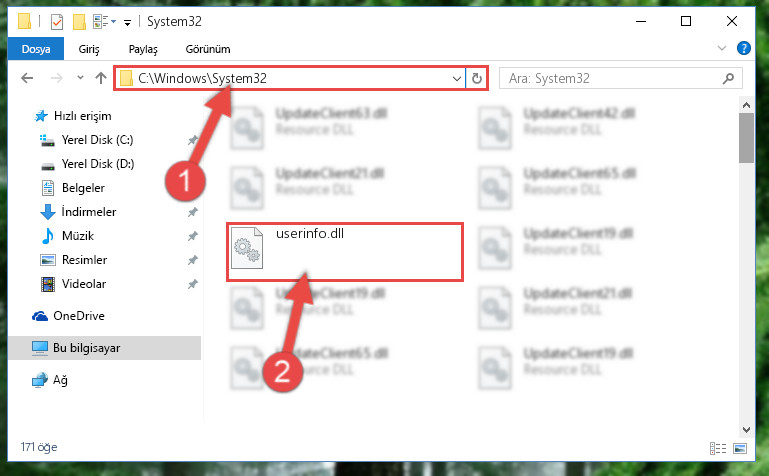Image resolution: width=769 pixels, height=476 pixels.
Task: Click the search magnifier icon
Action: 728,78
